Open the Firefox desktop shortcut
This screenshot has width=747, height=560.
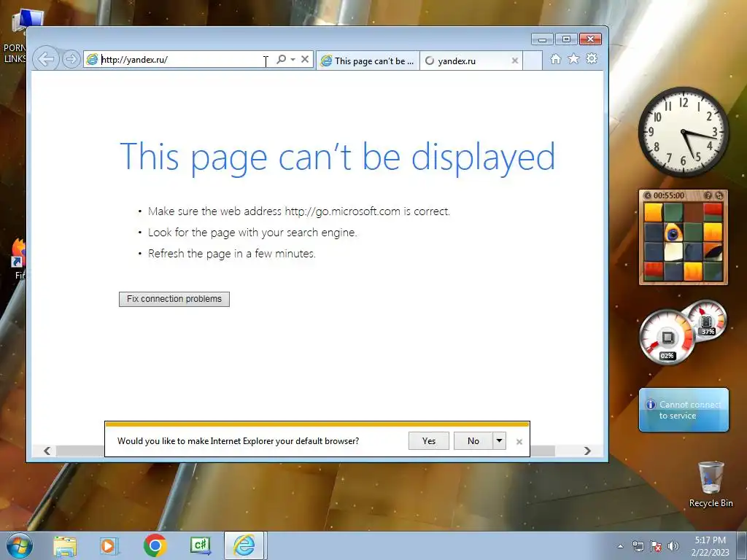click(x=18, y=260)
